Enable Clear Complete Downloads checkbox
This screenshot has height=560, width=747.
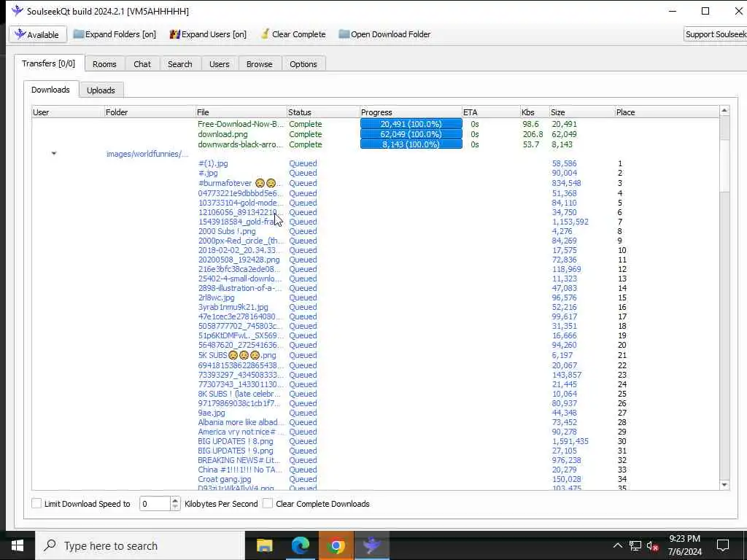268,503
